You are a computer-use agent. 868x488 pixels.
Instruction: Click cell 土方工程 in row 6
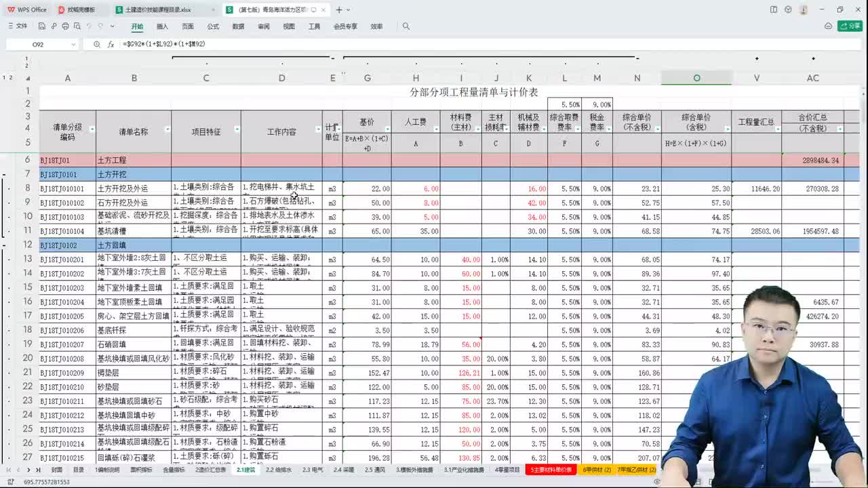point(134,161)
